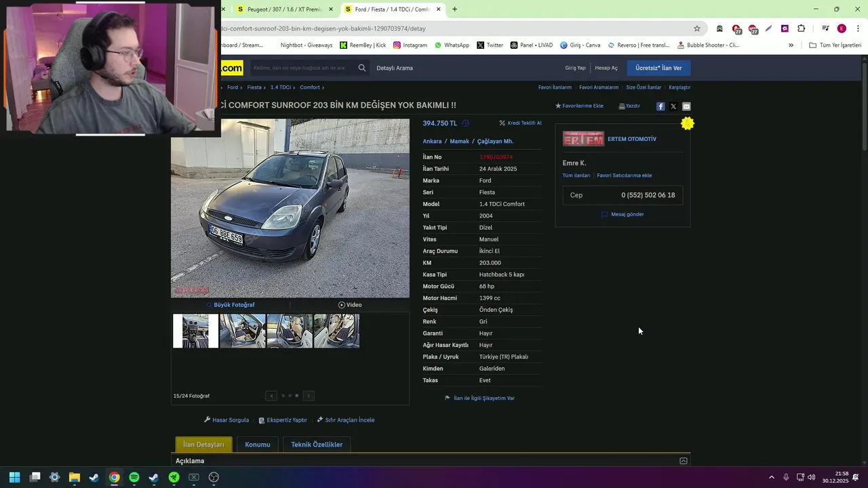868x488 pixels.
Task: Select the Fiesta breadcrumb
Action: pos(254,87)
